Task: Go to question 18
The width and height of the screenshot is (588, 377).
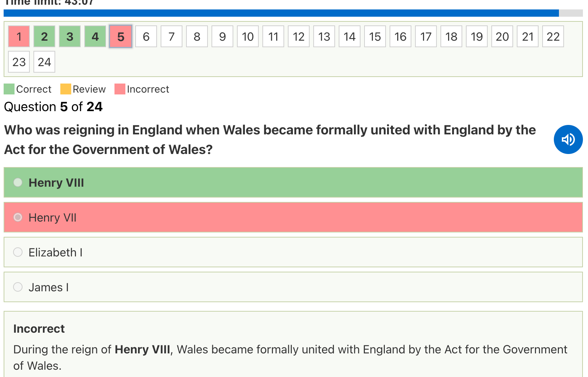Action: [451, 36]
